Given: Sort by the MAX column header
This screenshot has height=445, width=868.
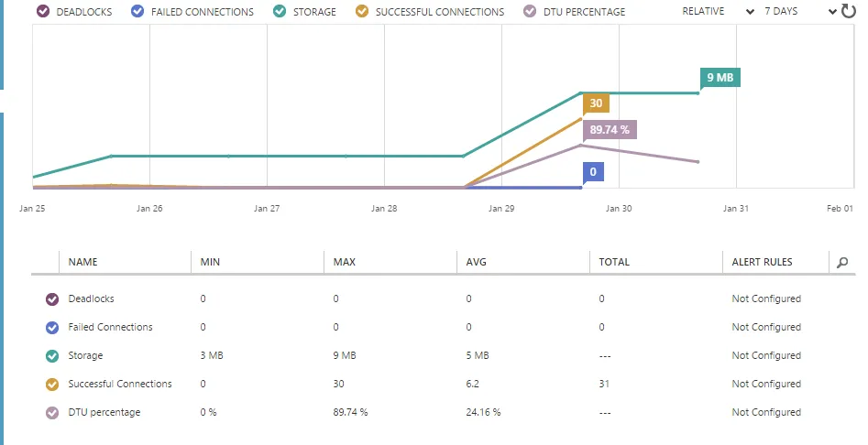Looking at the screenshot, I should coord(345,262).
